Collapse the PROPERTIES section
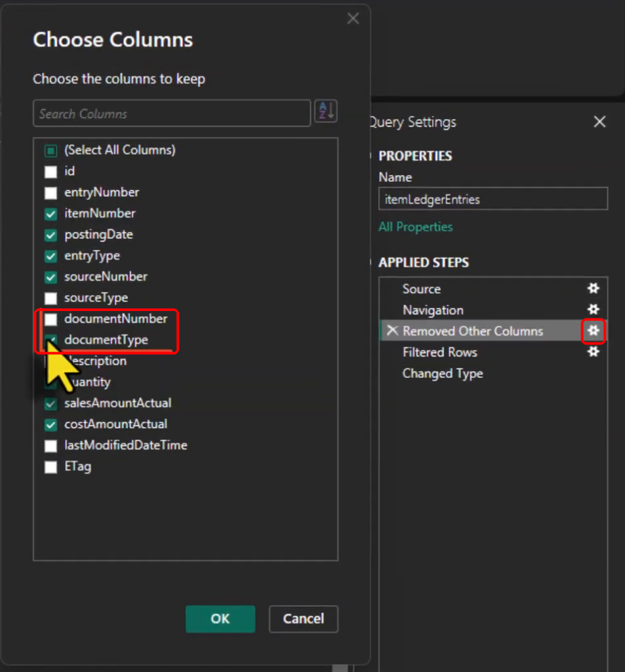 click(371, 156)
